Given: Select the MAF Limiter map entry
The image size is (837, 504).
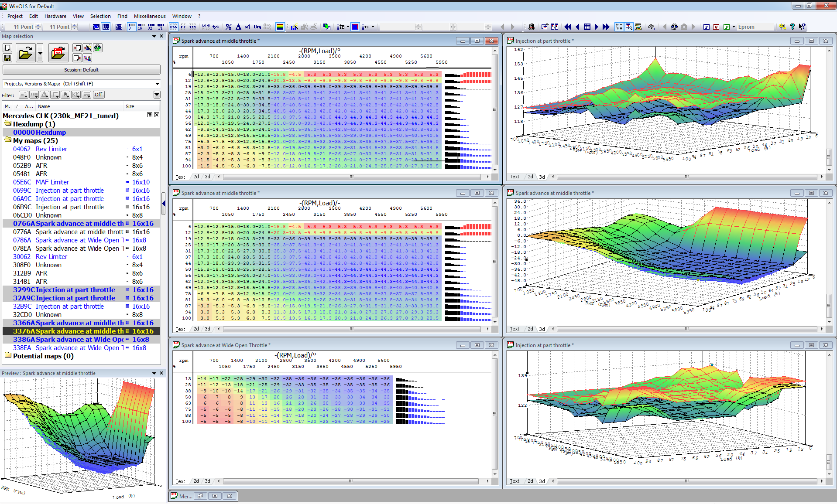Looking at the screenshot, I should coord(52,182).
